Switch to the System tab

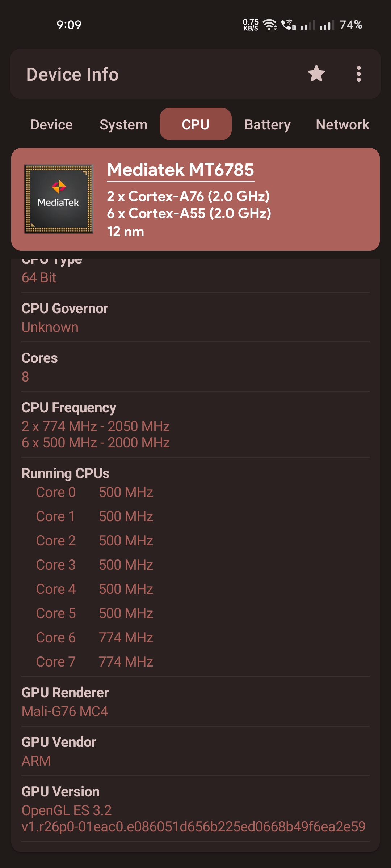123,124
